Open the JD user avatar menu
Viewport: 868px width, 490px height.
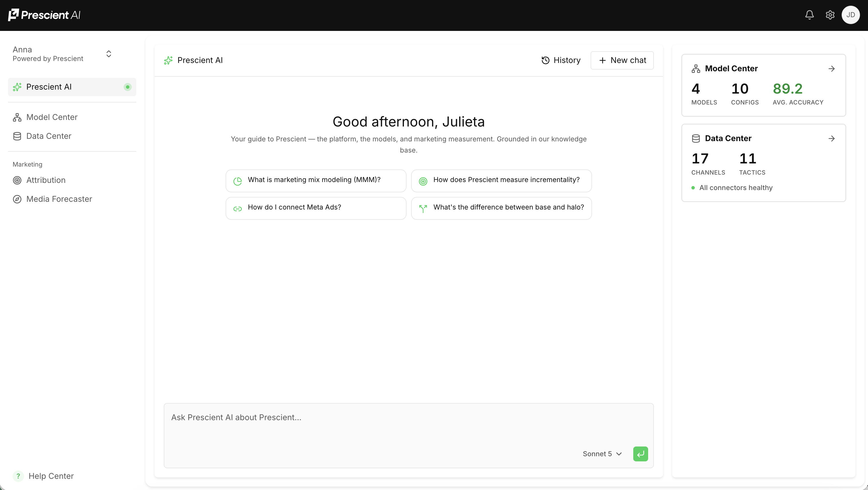[851, 15]
